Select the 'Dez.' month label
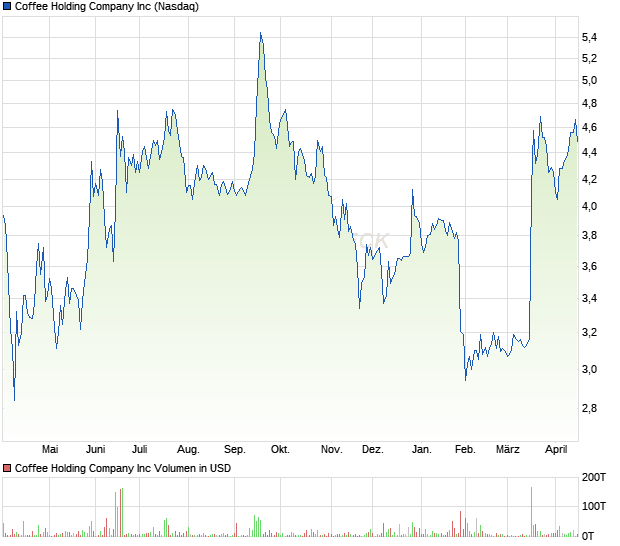 373,450
